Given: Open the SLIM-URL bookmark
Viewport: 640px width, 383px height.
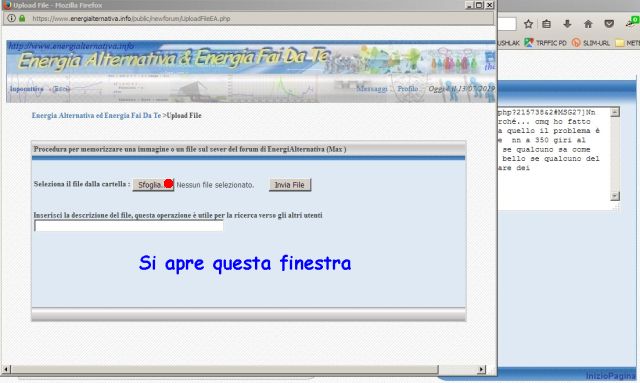Looking at the screenshot, I should (x=591, y=43).
